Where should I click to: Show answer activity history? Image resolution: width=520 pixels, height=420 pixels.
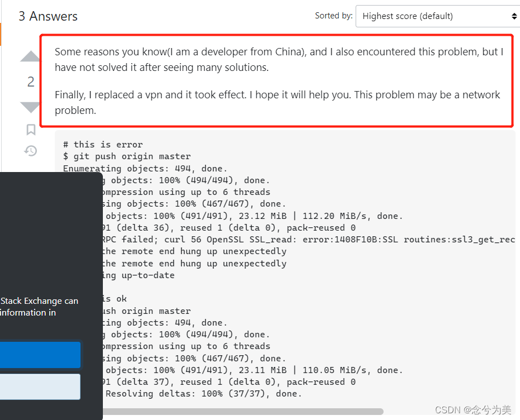[31, 151]
